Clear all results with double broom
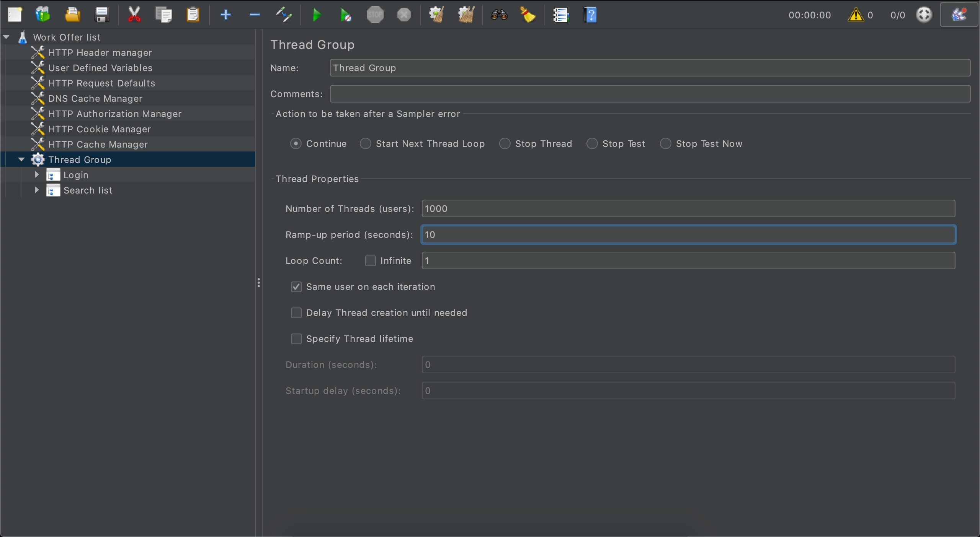Screen dimensions: 980x537 pos(466,15)
